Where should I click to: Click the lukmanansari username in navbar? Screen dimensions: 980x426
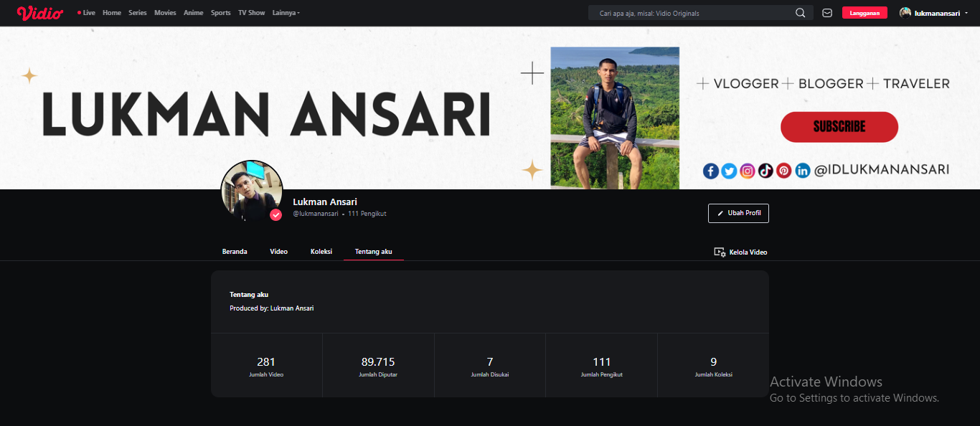[937, 13]
